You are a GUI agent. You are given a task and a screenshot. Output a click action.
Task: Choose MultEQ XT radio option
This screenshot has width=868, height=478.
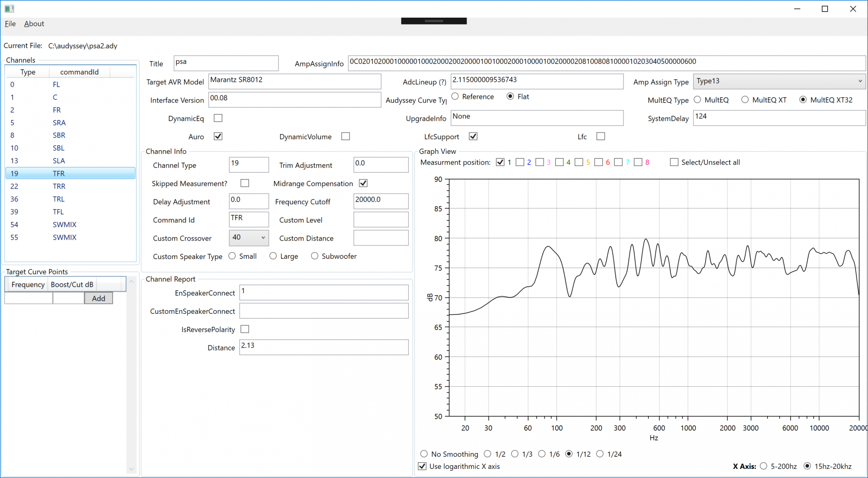coord(745,100)
